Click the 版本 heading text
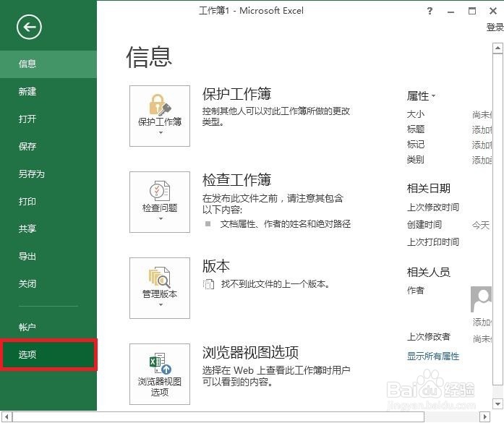This screenshot has height=423, width=504. point(216,266)
